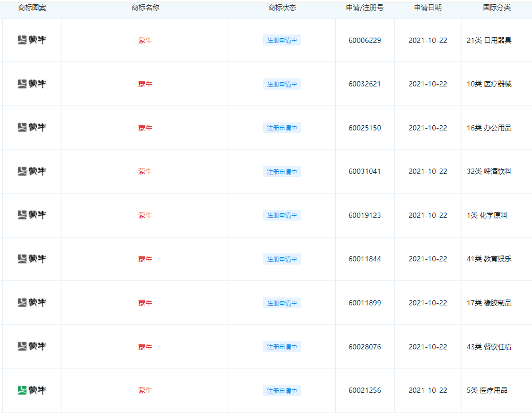This screenshot has width=532, height=413.
Task: Click the 商标状态 column header
Action: click(x=282, y=8)
